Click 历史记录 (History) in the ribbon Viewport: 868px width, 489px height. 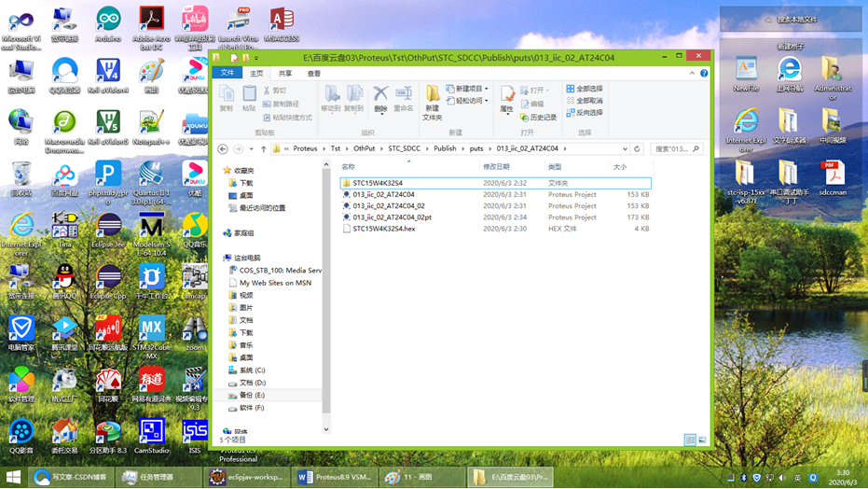[539, 118]
